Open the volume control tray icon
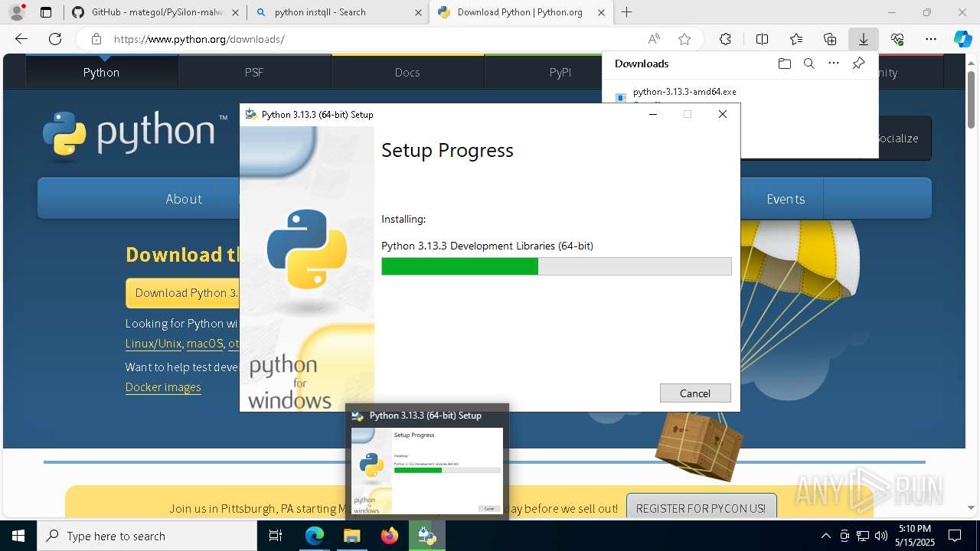980x551 pixels. tap(881, 536)
